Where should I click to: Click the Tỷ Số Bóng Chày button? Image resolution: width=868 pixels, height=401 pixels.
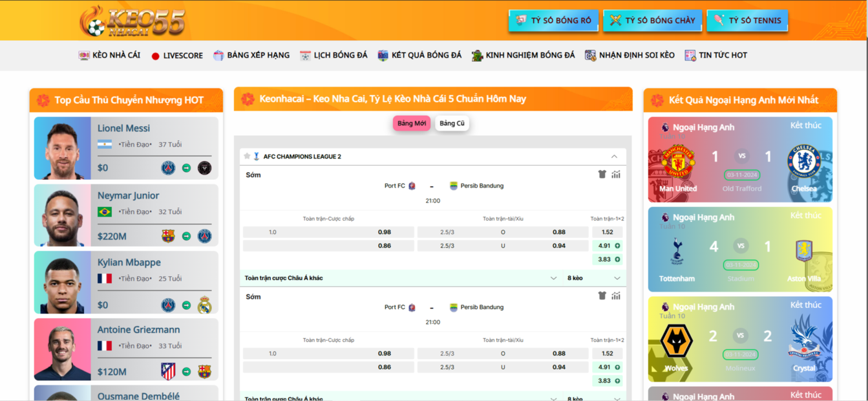tap(653, 21)
